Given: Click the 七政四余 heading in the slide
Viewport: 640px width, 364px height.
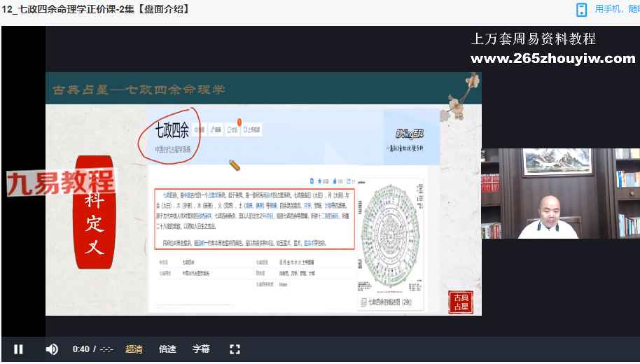Looking at the screenshot, I should 172,130.
